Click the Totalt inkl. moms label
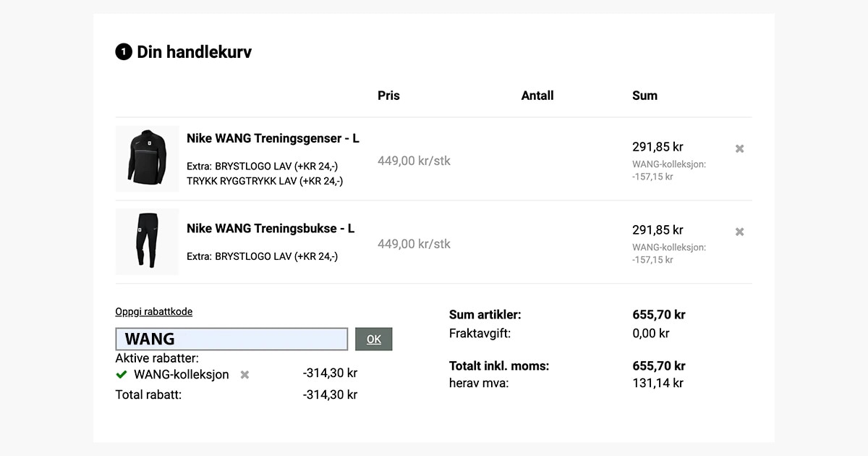Image resolution: width=868 pixels, height=456 pixels. (499, 366)
